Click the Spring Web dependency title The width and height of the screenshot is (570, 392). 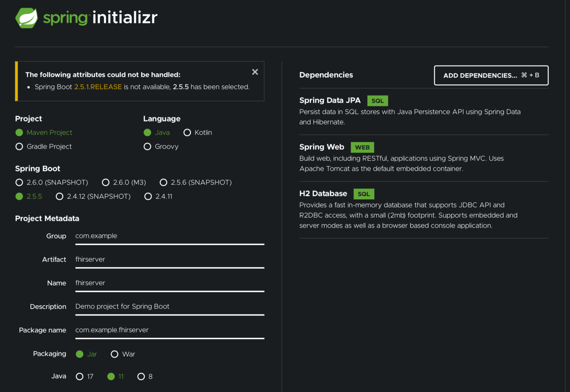(x=322, y=147)
